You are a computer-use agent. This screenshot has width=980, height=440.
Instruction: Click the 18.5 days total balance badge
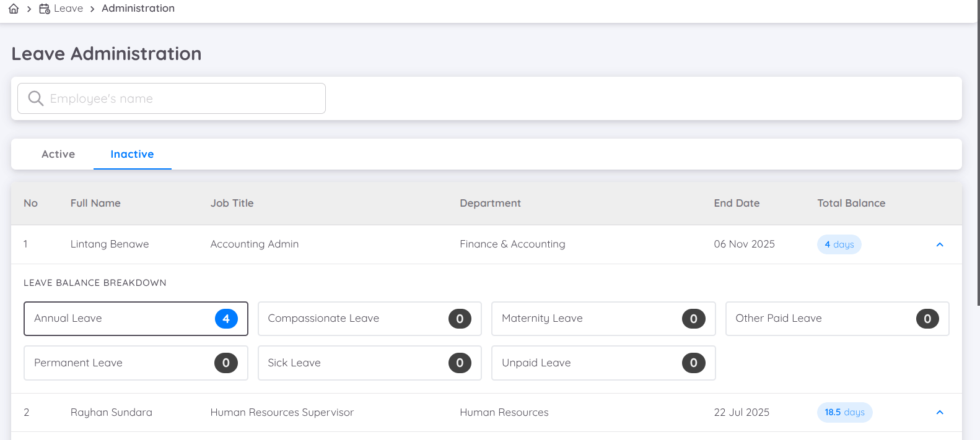(x=844, y=412)
